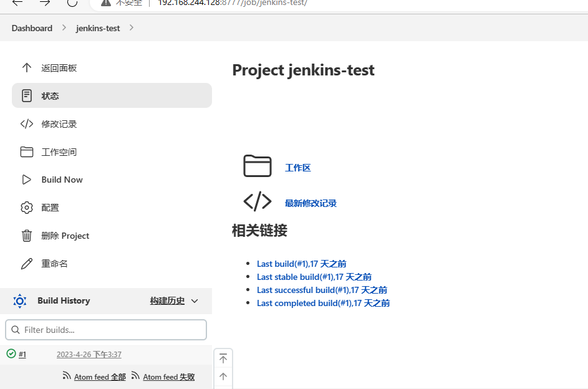Click the Build History crosshair icon

tap(19, 300)
